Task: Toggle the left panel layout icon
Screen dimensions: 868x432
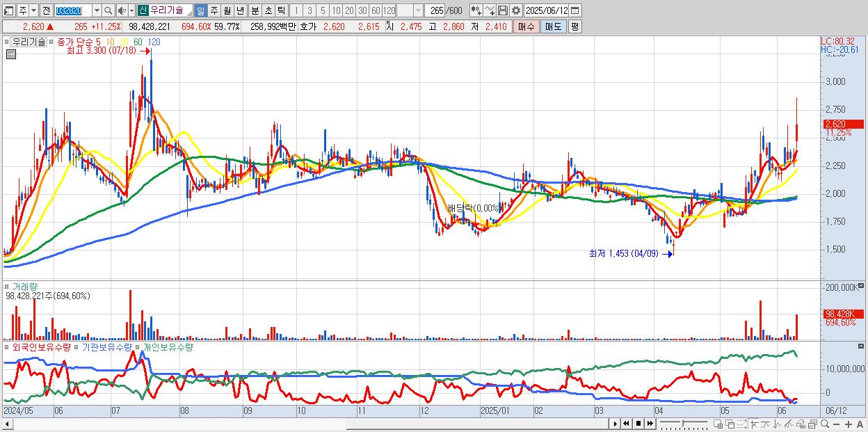Action: [x=9, y=10]
